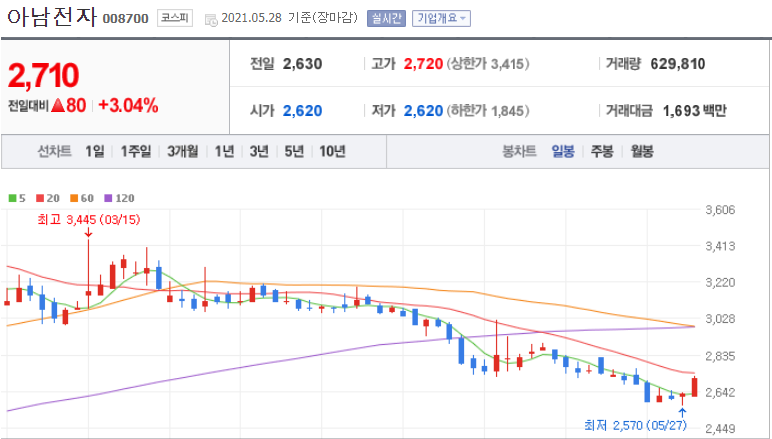Click the 3,028 y-axis price label
The image size is (772, 439).
(x=720, y=319)
